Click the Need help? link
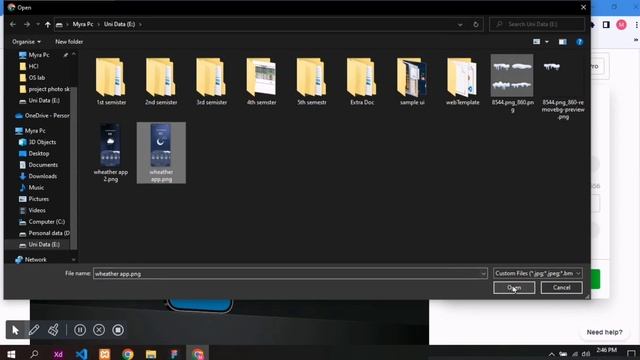 (x=604, y=332)
